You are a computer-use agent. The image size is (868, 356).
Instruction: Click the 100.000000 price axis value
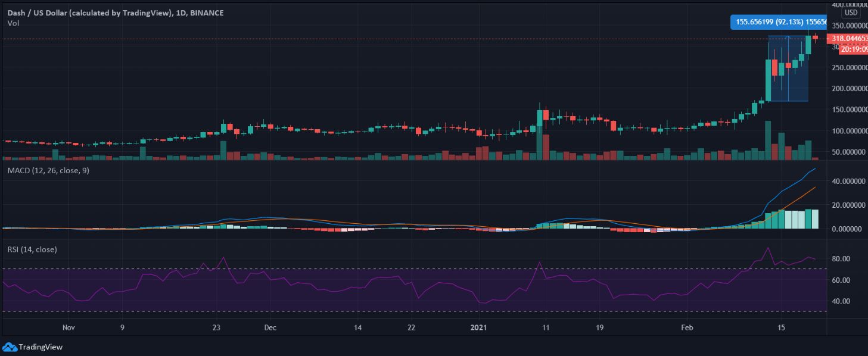coord(849,130)
